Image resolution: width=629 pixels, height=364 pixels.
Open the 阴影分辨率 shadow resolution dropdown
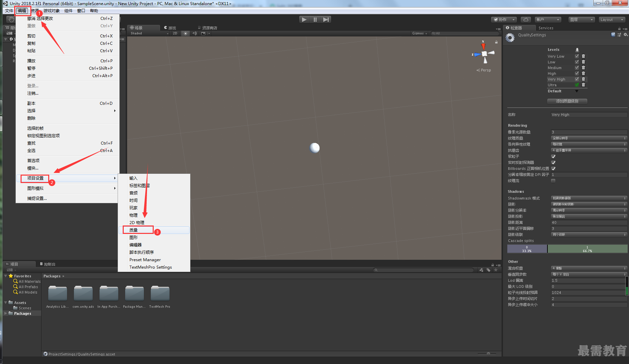coord(589,210)
